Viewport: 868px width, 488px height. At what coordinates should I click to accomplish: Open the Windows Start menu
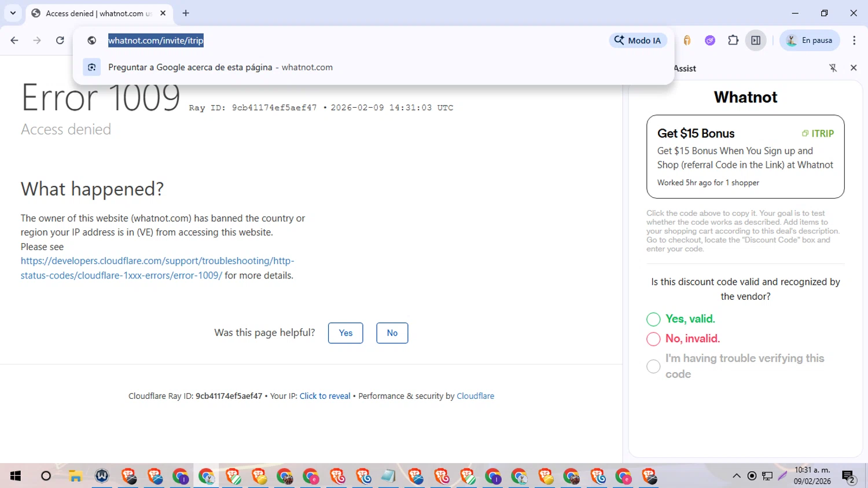click(x=16, y=476)
